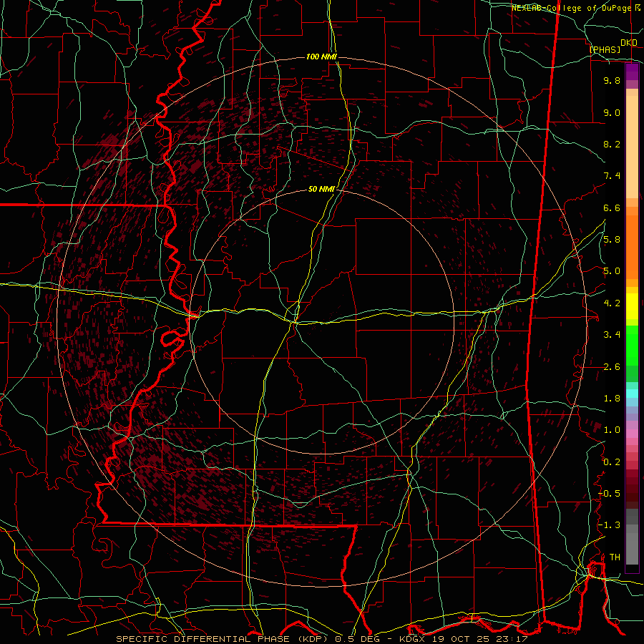644x644 pixels.
Task: Click the 50 NMI range ring label
Action: [x=321, y=189]
